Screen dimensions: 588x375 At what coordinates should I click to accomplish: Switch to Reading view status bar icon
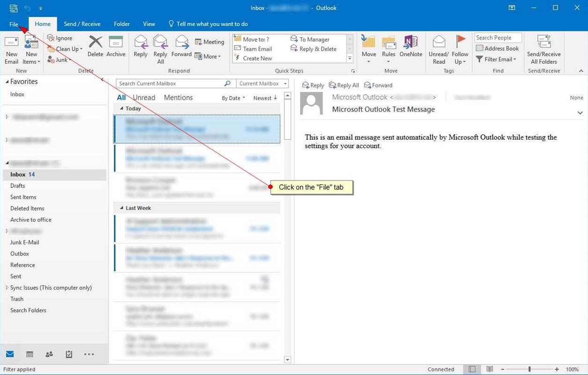tap(490, 369)
